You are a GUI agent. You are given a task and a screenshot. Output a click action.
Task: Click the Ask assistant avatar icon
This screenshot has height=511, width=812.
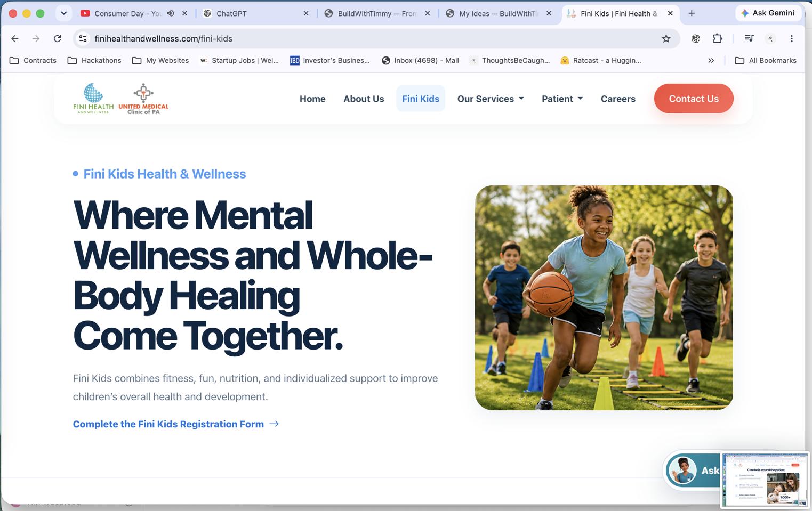tap(682, 471)
